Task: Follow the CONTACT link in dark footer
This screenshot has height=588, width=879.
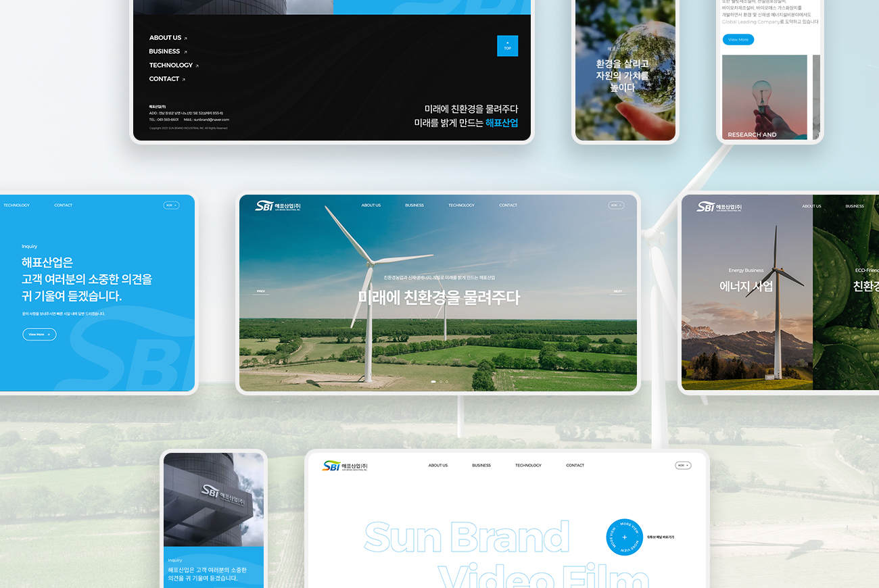Action: pos(167,79)
